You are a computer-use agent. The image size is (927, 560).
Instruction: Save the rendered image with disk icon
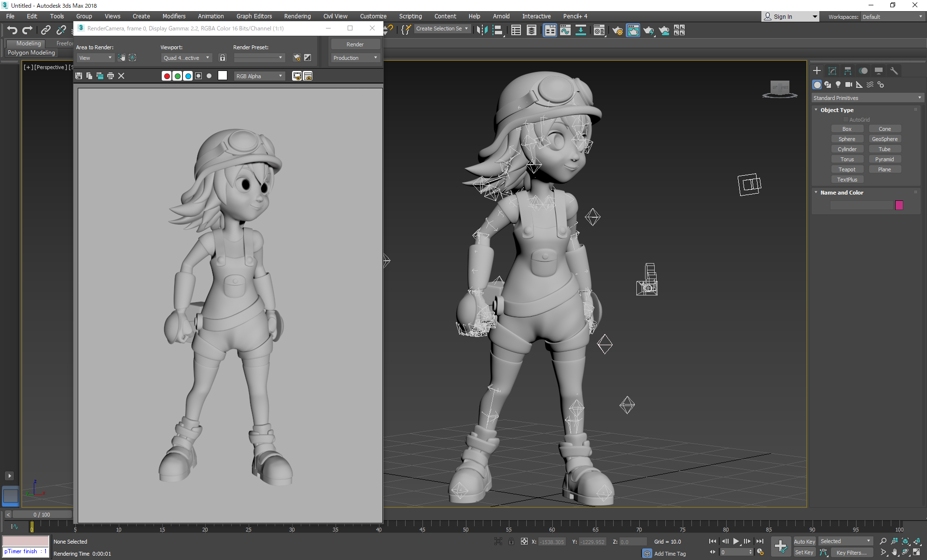pos(79,76)
